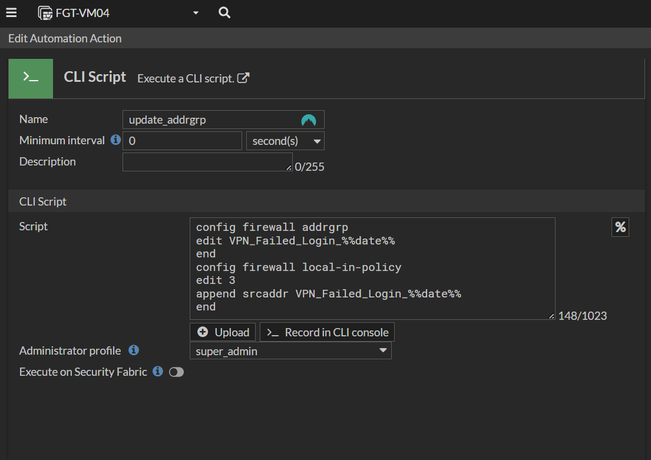This screenshot has width=651, height=460.
Task: Click the Minimum interval info icon
Action: click(116, 141)
